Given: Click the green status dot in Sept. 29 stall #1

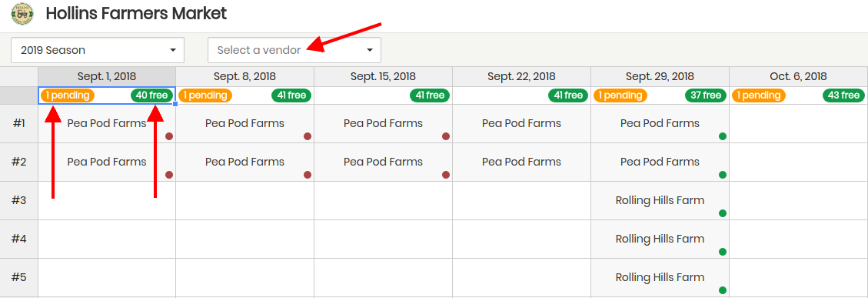Looking at the screenshot, I should (723, 136).
